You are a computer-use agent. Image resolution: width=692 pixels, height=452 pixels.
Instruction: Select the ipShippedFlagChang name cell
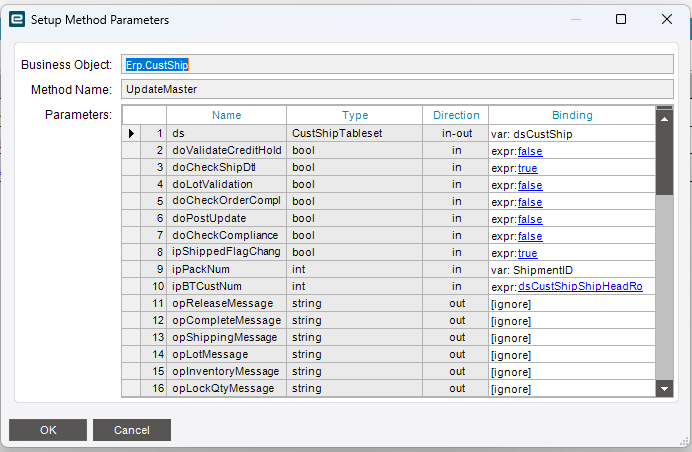pyautogui.click(x=226, y=252)
